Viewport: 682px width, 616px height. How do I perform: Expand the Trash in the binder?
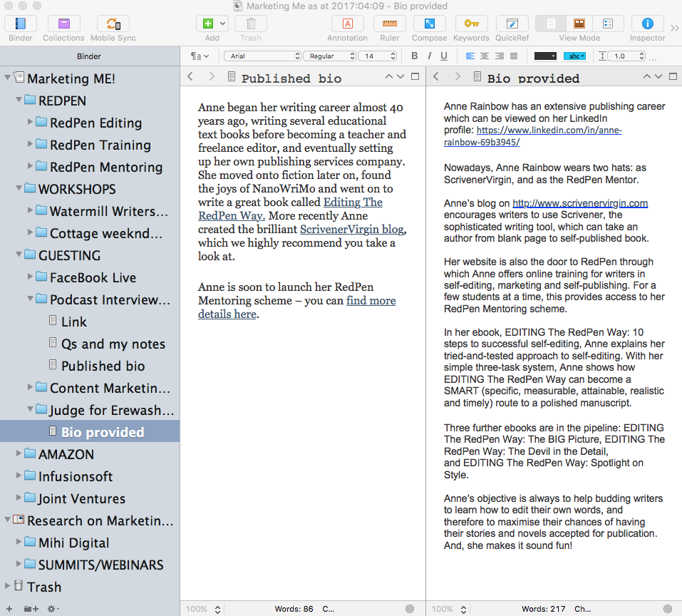pos(7,585)
